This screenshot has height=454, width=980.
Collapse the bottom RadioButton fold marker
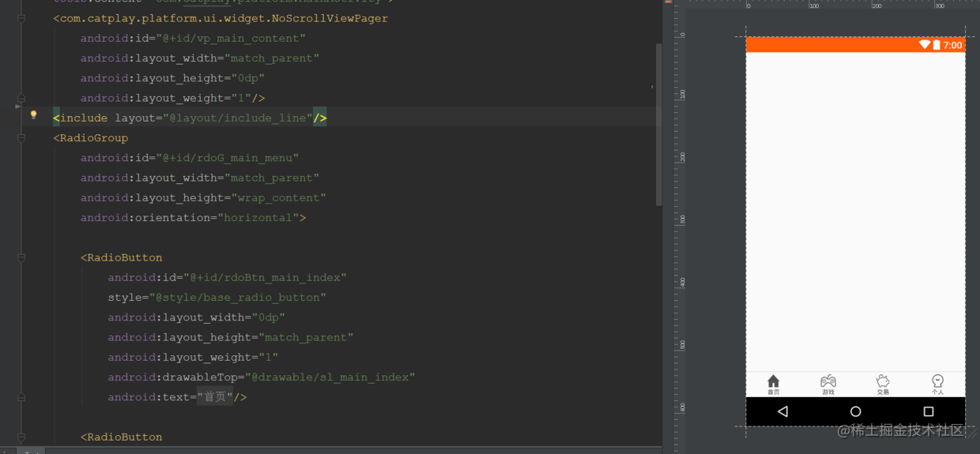pos(21,437)
